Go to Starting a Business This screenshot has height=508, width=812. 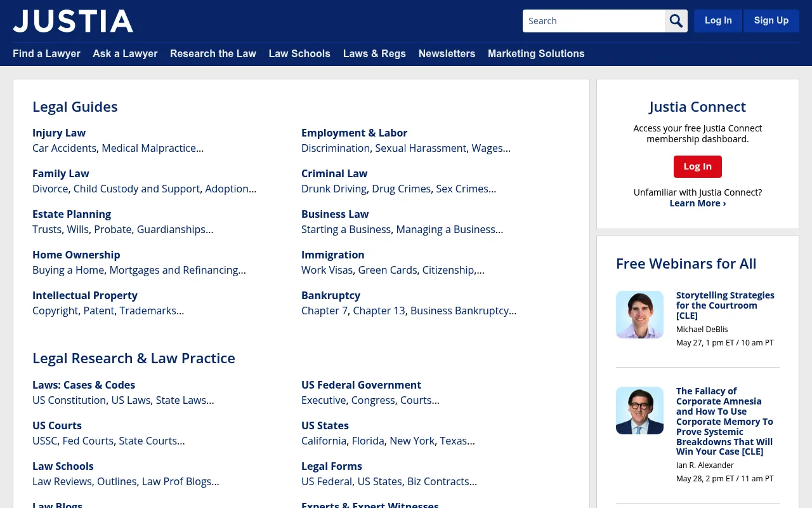tap(346, 229)
